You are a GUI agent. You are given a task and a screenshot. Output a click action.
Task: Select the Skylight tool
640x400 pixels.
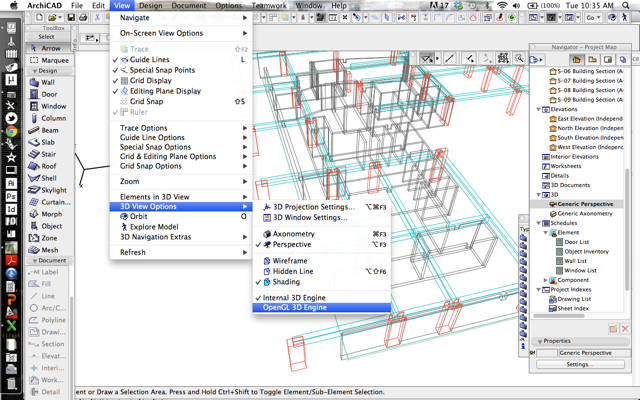tap(49, 190)
